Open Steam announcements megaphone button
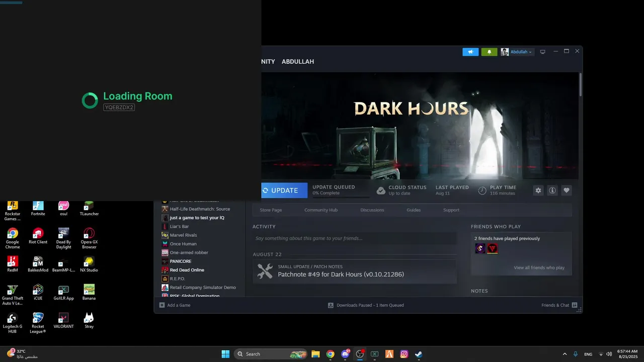644x362 pixels. [x=470, y=52]
